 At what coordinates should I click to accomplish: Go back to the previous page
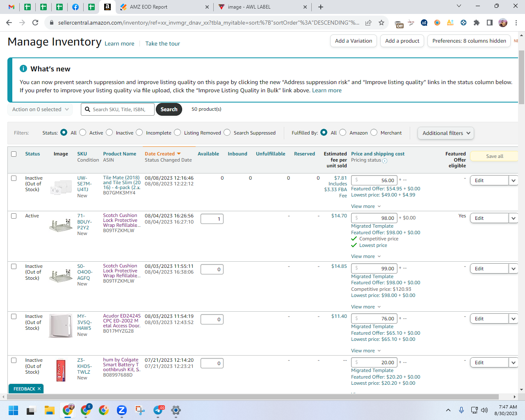point(9,23)
